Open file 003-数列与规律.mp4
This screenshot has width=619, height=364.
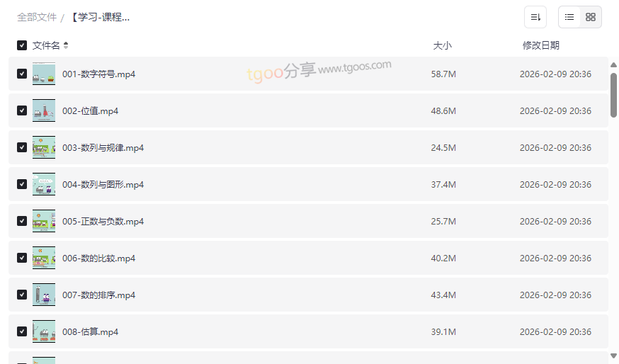(x=103, y=148)
